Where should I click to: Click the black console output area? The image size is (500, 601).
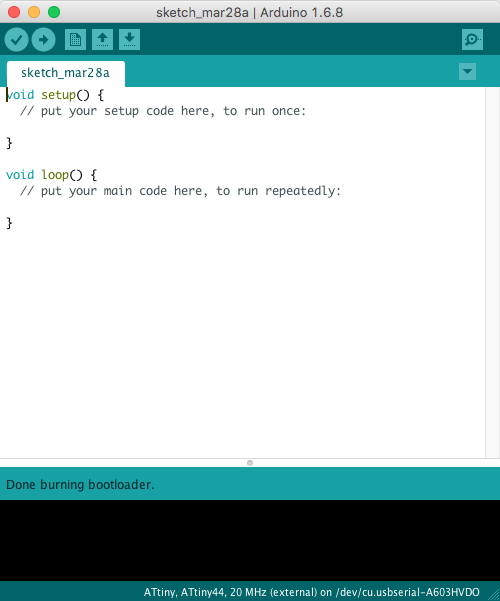point(250,540)
